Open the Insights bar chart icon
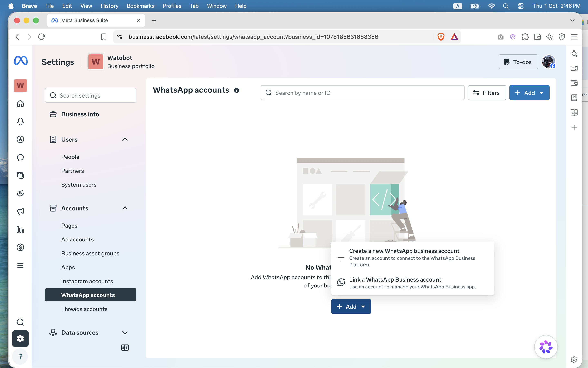This screenshot has width=588, height=368. point(20,229)
